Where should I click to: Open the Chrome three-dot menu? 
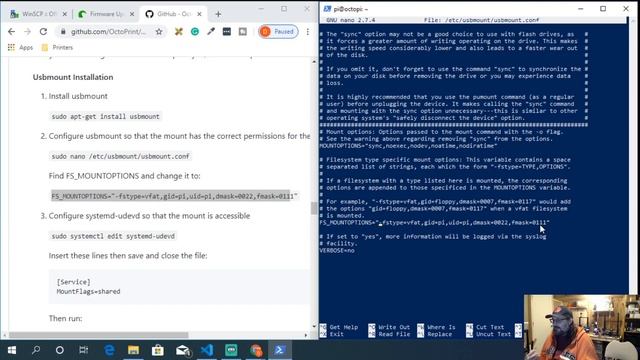pyautogui.click(x=308, y=31)
